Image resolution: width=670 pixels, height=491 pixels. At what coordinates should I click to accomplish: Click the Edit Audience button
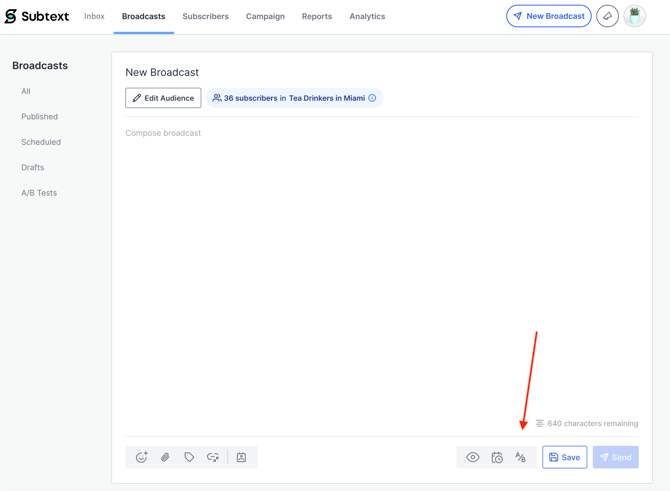click(x=163, y=98)
